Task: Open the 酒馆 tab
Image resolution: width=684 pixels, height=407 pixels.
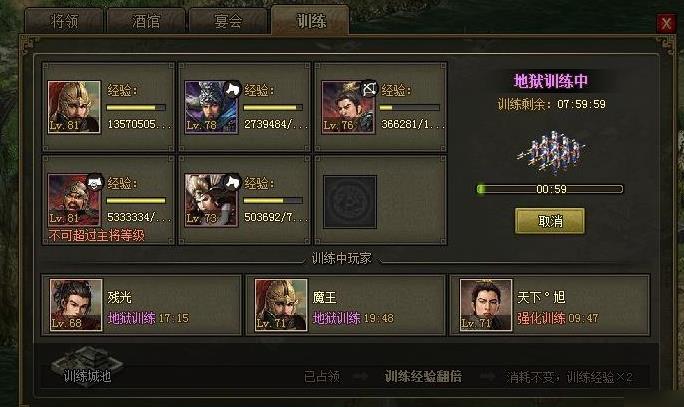Action: click(146, 21)
